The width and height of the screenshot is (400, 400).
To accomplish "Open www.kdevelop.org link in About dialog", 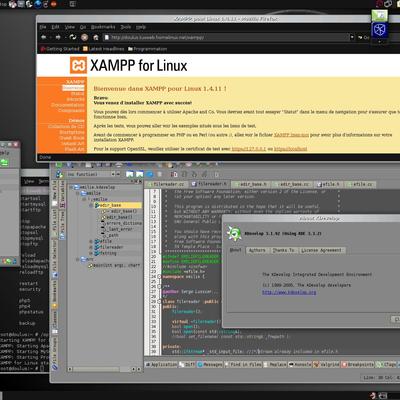I will (289, 292).
